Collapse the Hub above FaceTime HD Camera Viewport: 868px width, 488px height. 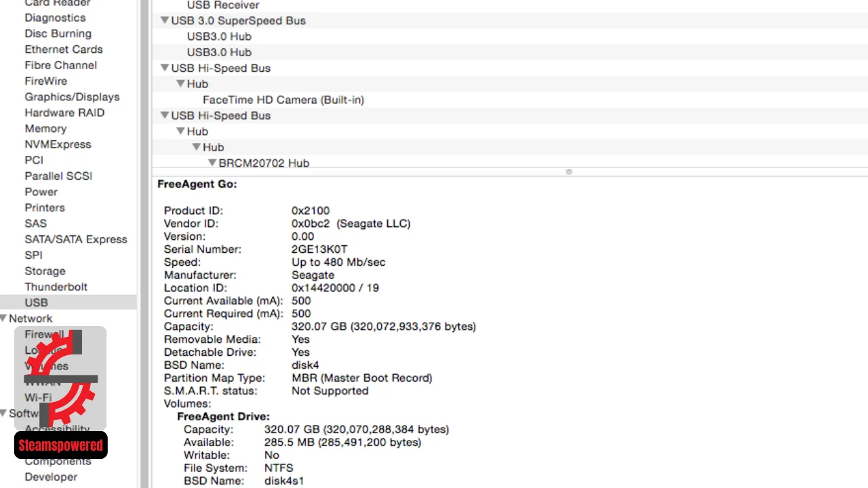(x=180, y=83)
